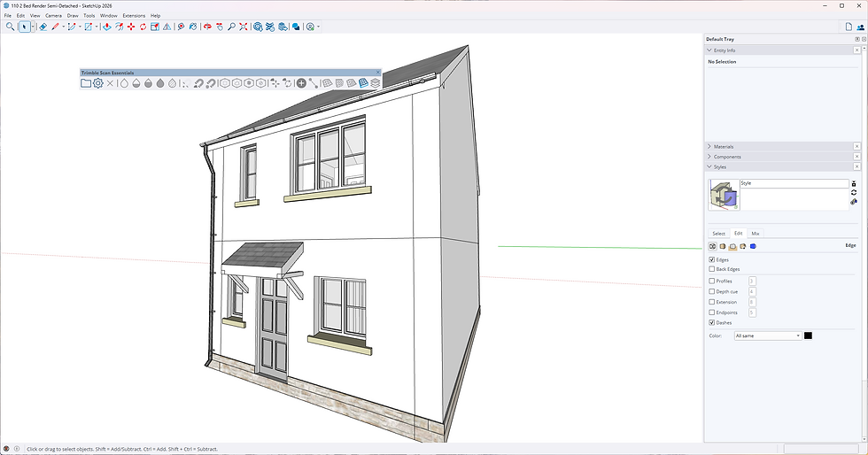Open Modeling settings blue icon
The width and height of the screenshot is (868, 455).
[753, 246]
